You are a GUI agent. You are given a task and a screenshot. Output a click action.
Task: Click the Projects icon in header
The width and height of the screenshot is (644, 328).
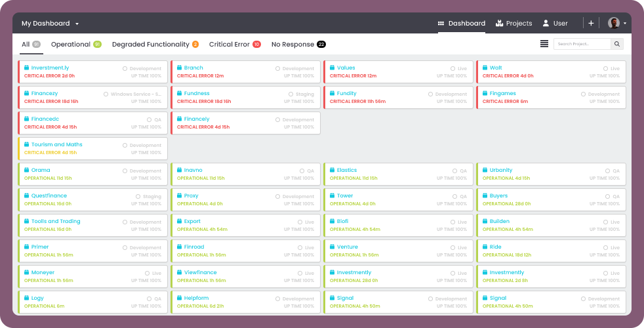click(x=500, y=24)
